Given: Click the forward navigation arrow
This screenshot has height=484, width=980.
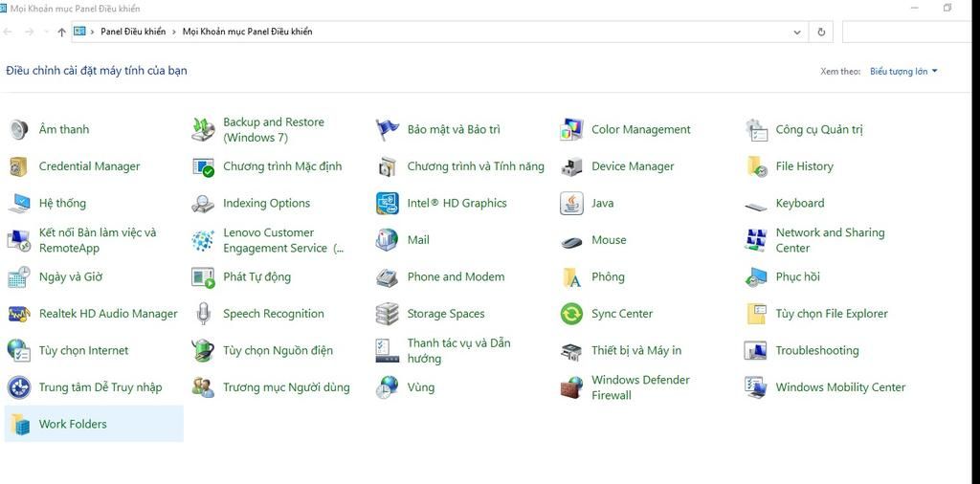Looking at the screenshot, I should [x=29, y=32].
